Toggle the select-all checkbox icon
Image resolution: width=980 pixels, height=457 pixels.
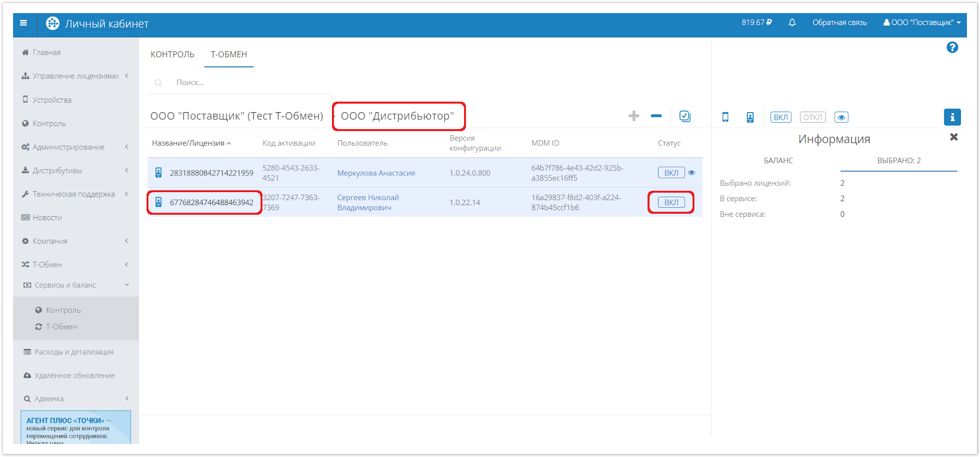(x=685, y=116)
